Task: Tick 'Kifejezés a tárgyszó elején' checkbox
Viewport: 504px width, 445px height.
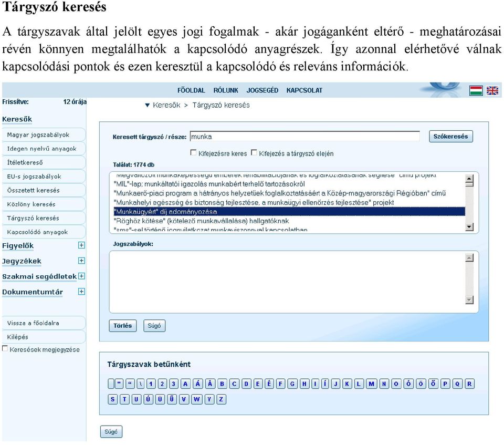Action: [x=254, y=152]
